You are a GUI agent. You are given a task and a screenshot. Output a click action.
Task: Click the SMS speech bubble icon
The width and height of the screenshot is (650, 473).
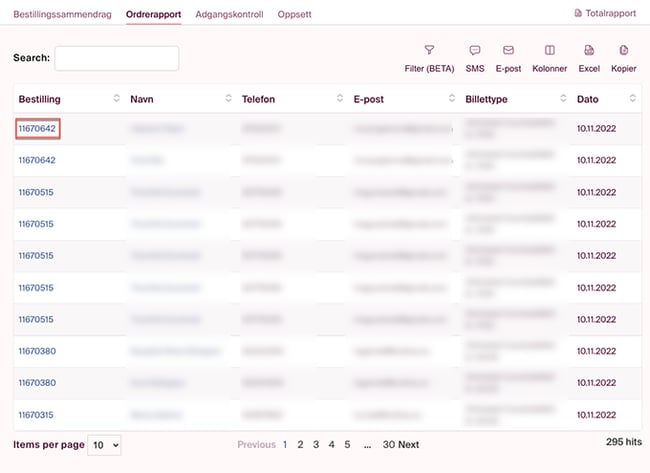coord(475,50)
